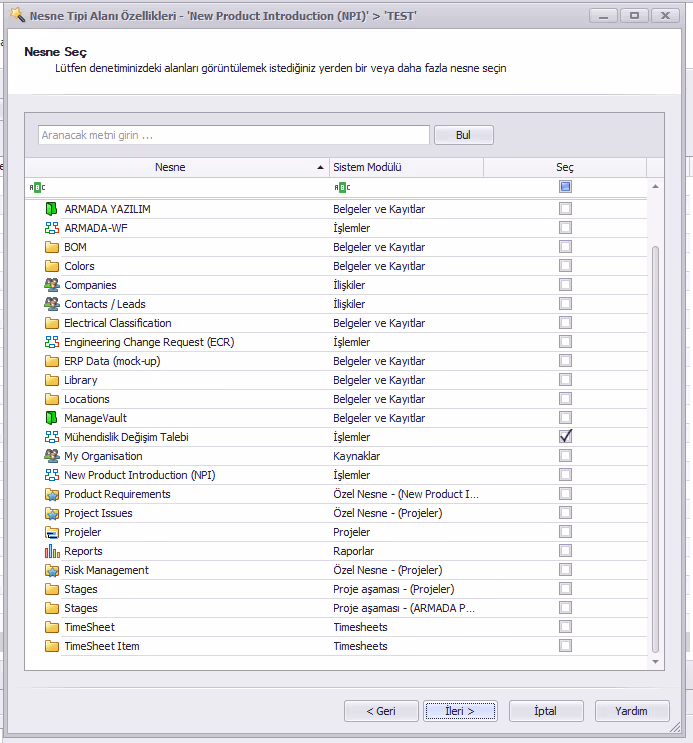Click the 'Risk Management' name
693x743 pixels.
pos(106,570)
